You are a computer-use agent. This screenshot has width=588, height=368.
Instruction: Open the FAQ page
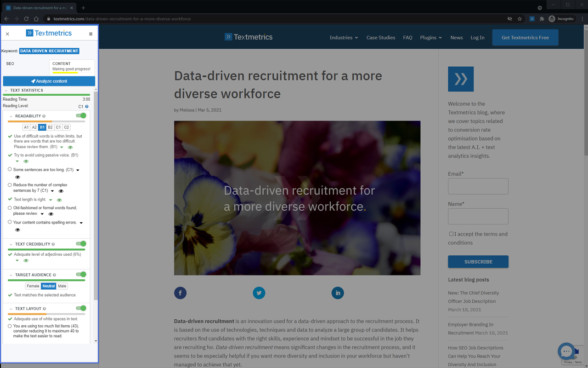pyautogui.click(x=407, y=38)
